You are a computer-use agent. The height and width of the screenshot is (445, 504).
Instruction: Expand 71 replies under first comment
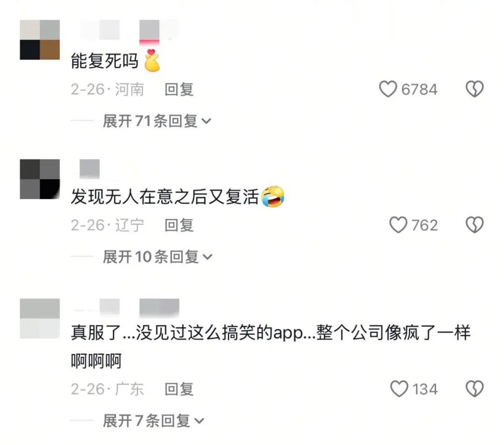point(157,121)
